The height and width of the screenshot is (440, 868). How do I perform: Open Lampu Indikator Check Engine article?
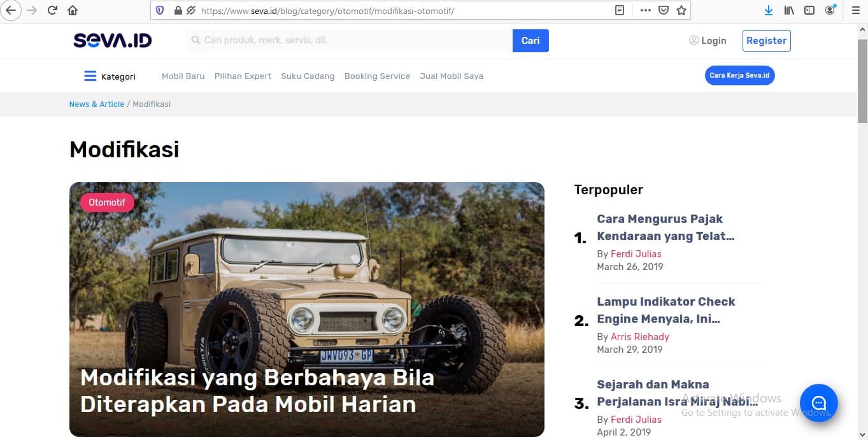point(665,310)
